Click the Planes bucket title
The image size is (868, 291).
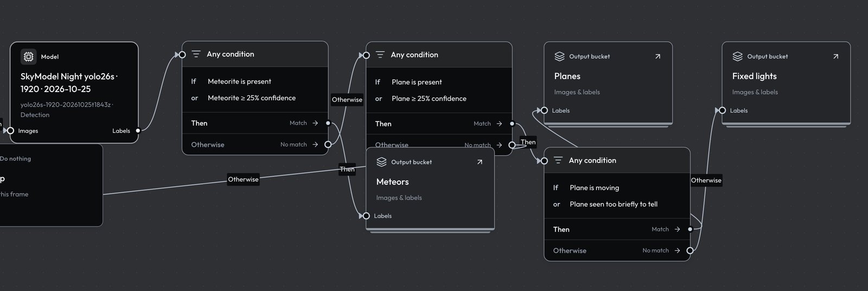tap(567, 76)
